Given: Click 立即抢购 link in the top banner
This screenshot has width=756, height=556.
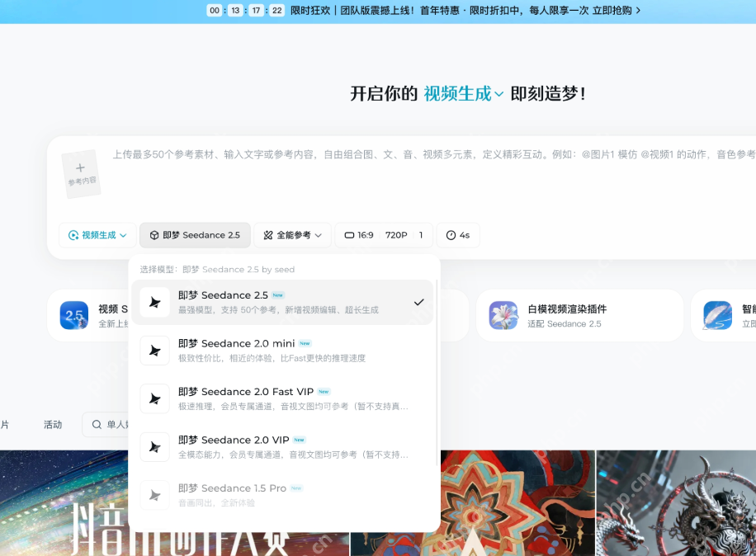Looking at the screenshot, I should [x=617, y=10].
